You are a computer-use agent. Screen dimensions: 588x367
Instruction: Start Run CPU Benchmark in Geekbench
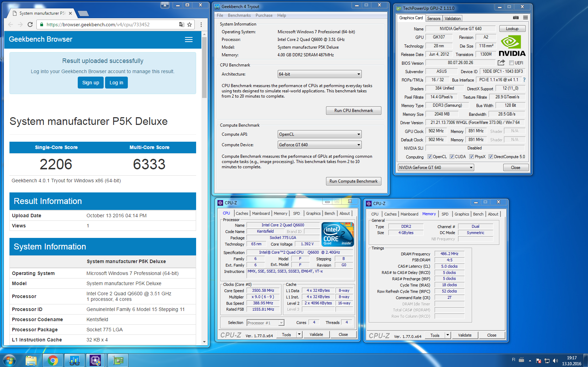(x=353, y=111)
